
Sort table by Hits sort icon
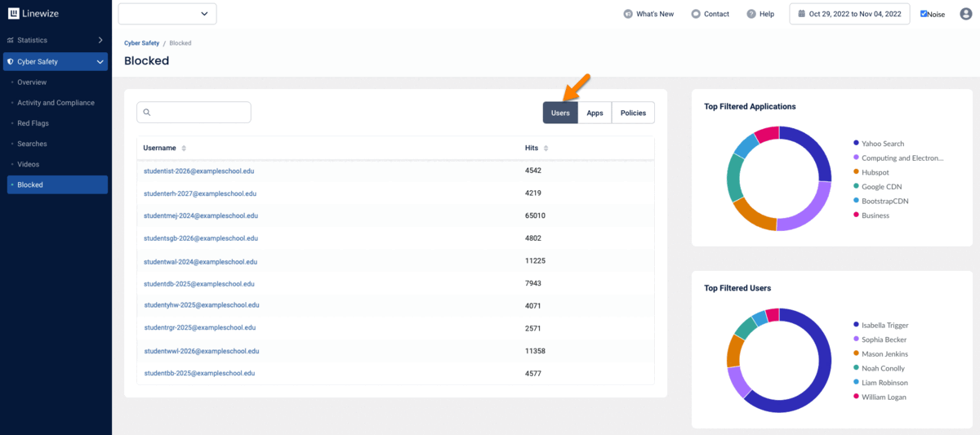tap(546, 148)
